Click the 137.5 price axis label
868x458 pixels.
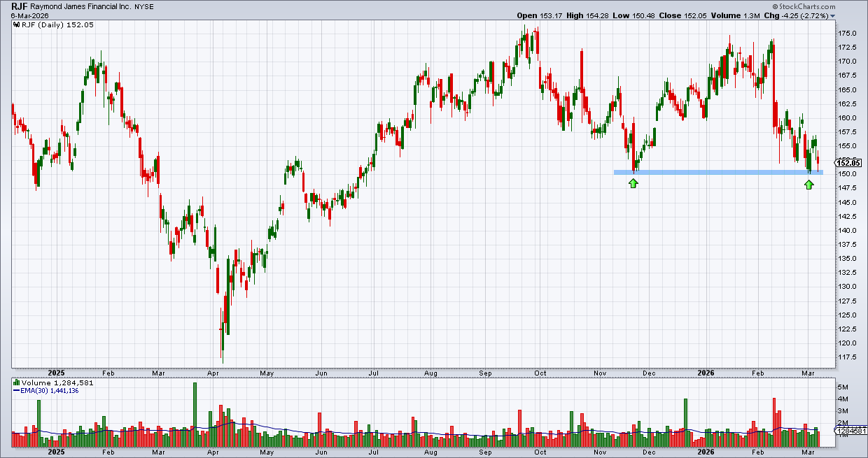(848, 244)
